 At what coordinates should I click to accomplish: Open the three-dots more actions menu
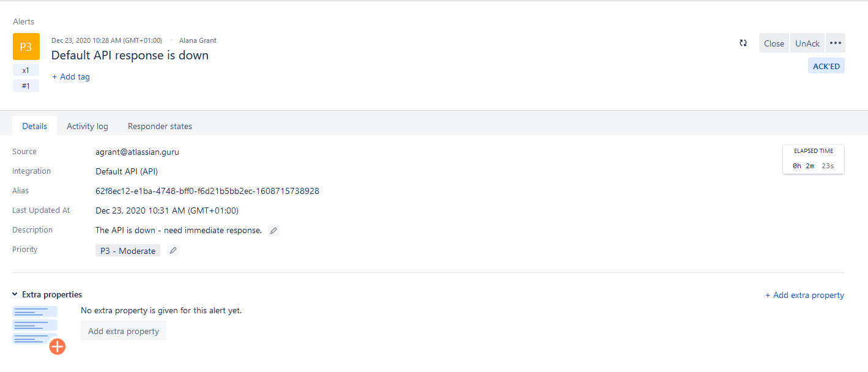click(x=836, y=43)
